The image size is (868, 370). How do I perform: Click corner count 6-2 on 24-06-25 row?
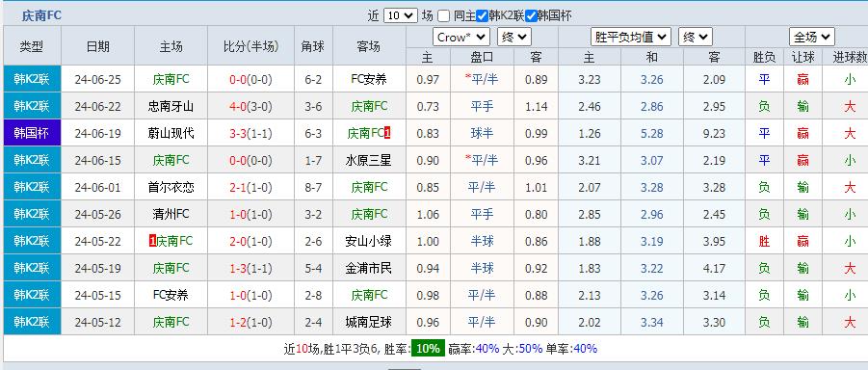coord(313,80)
